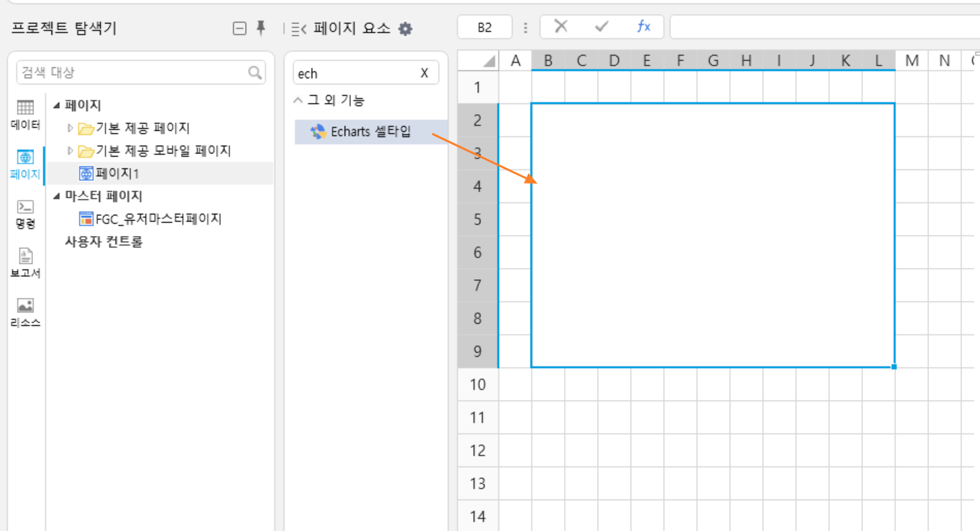Open the 페이지 요소 settings gear
Image resolution: width=980 pixels, height=531 pixels.
pos(405,28)
